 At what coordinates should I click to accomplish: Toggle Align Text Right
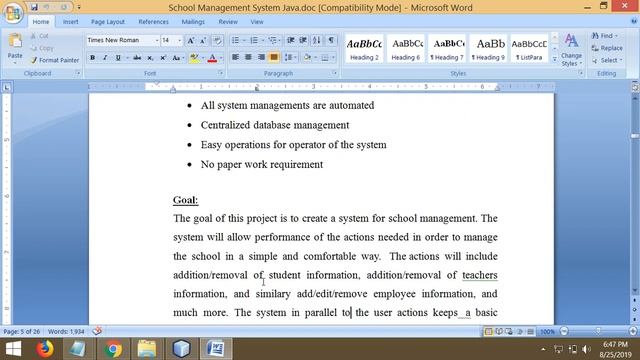click(261, 58)
